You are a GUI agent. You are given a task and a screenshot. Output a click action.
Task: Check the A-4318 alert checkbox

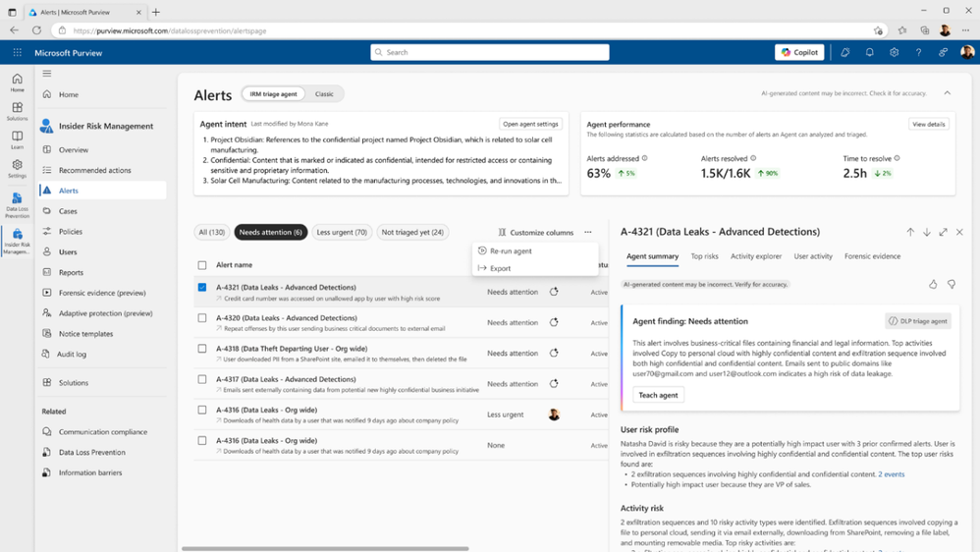coord(202,349)
